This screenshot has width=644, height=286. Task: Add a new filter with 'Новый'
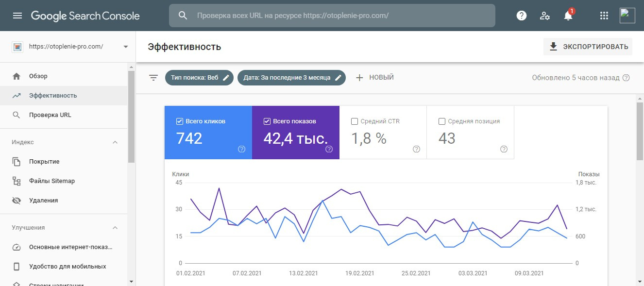point(374,78)
